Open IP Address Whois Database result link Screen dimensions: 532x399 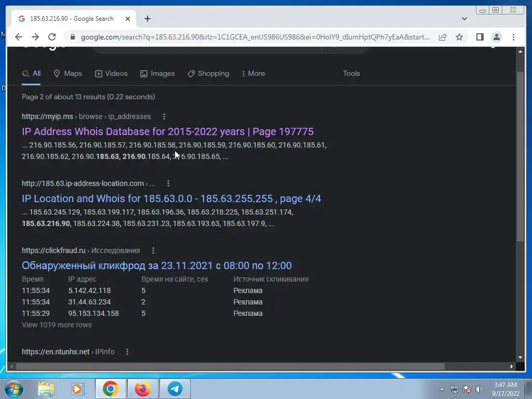tap(168, 131)
